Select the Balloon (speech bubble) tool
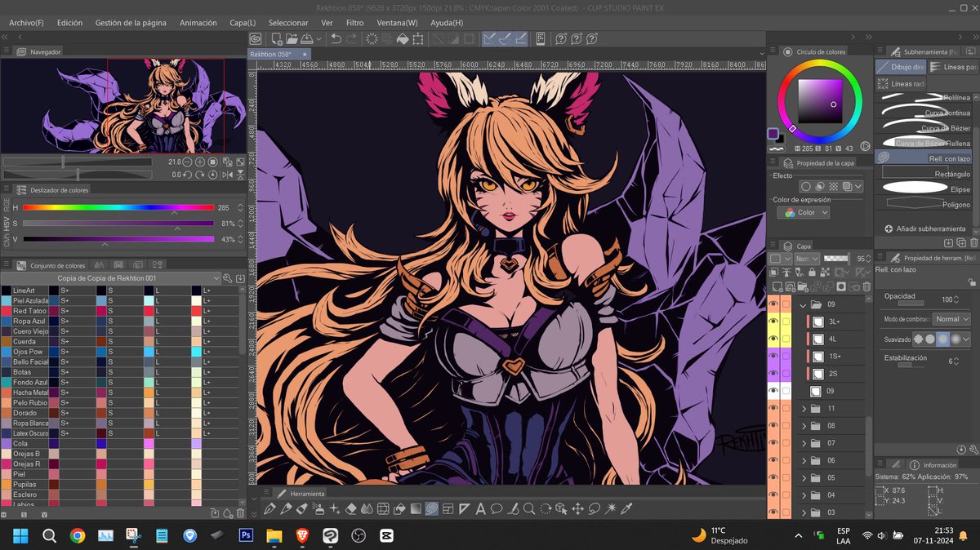Viewport: 980px width, 550px height. click(x=497, y=508)
